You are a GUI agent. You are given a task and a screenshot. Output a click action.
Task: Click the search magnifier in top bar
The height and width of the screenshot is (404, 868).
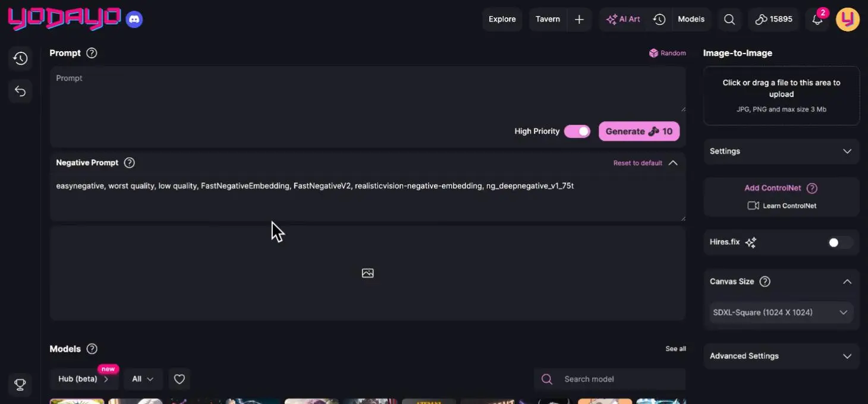click(x=729, y=20)
